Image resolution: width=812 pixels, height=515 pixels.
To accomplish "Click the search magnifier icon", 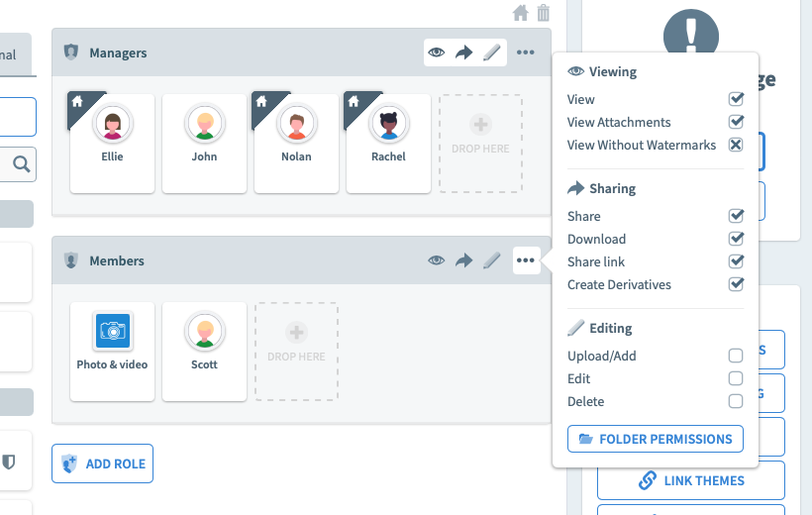I will click(x=21, y=164).
